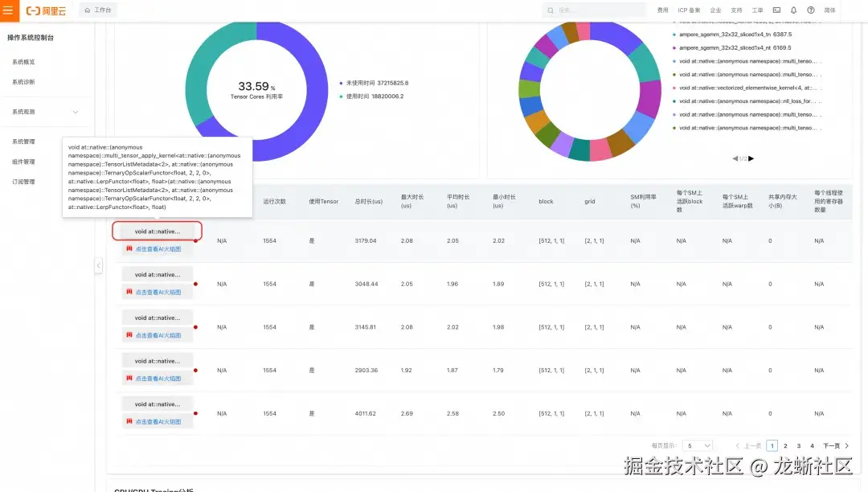Click the 使用时间 legend dot
868x492 pixels.
pyautogui.click(x=341, y=96)
